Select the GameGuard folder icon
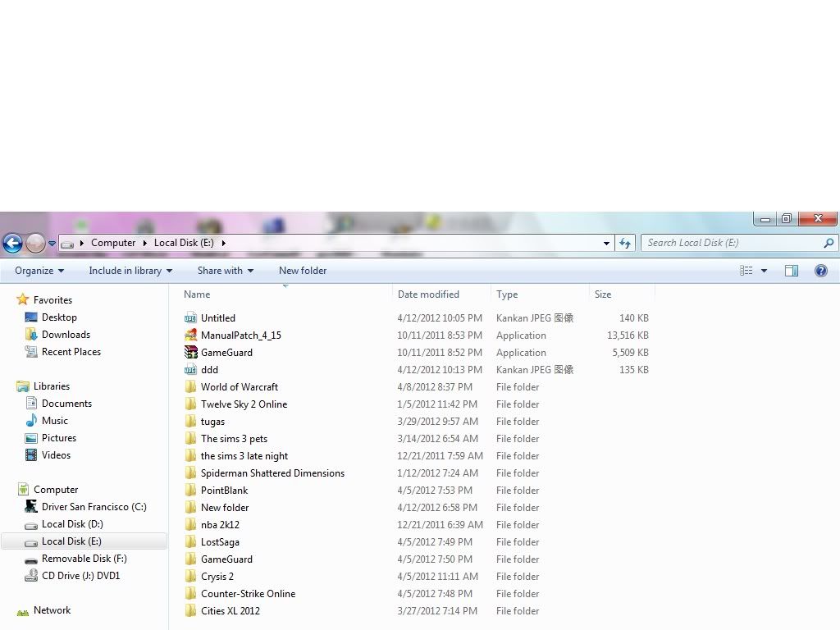Viewport: 840px width, 630px height. 190,559
